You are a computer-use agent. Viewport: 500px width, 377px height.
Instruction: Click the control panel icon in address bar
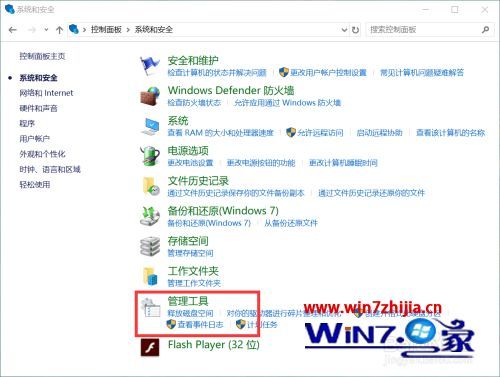pyautogui.click(x=74, y=29)
